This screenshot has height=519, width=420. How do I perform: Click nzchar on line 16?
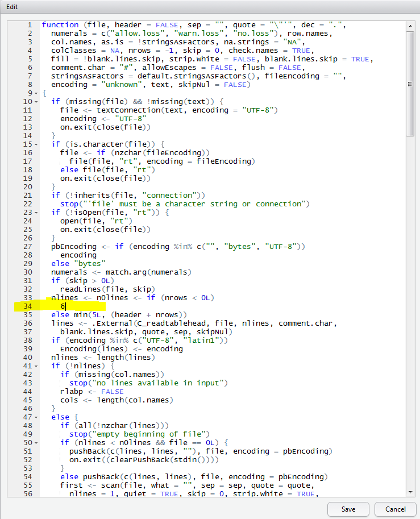tap(128, 153)
